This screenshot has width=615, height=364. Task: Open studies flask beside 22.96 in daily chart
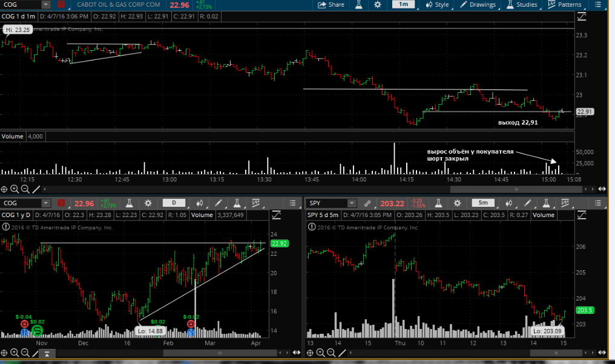click(x=129, y=203)
